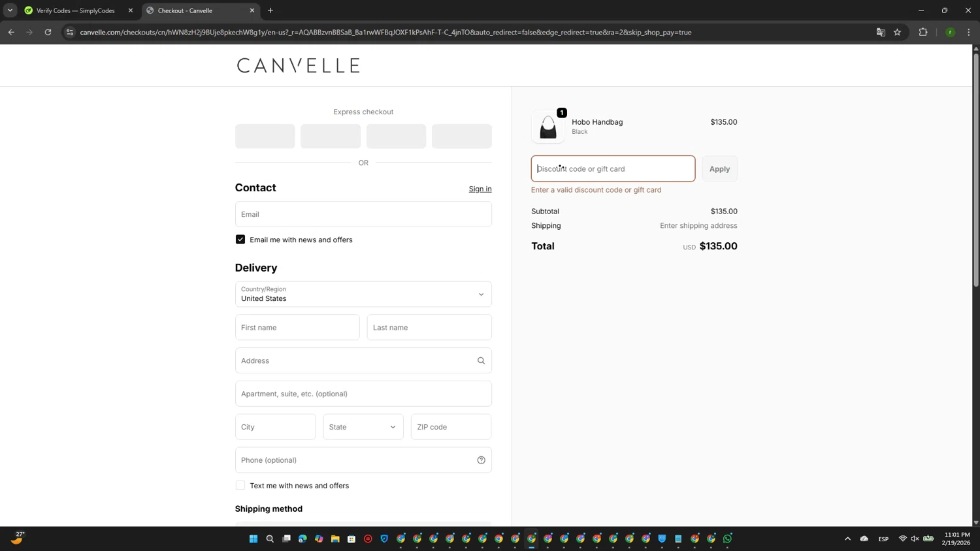Click the browser address bar URL
The width and height of the screenshot is (980, 551).
click(x=385, y=32)
